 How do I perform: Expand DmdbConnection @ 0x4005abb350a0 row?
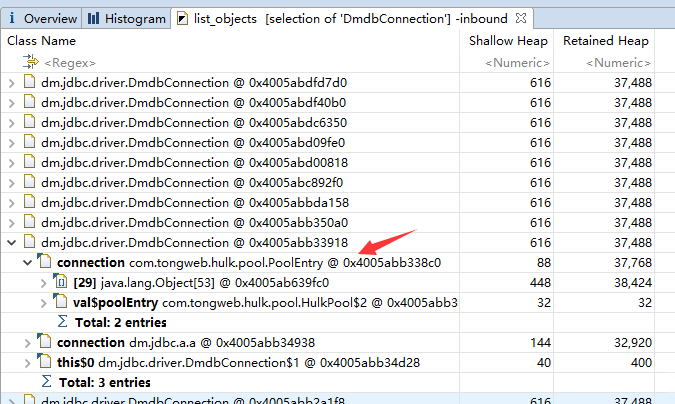[x=12, y=223]
